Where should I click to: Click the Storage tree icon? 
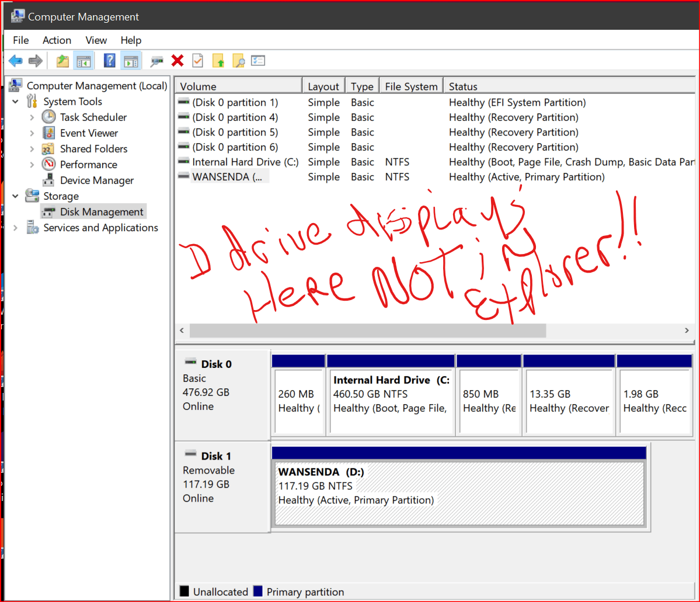(x=32, y=196)
